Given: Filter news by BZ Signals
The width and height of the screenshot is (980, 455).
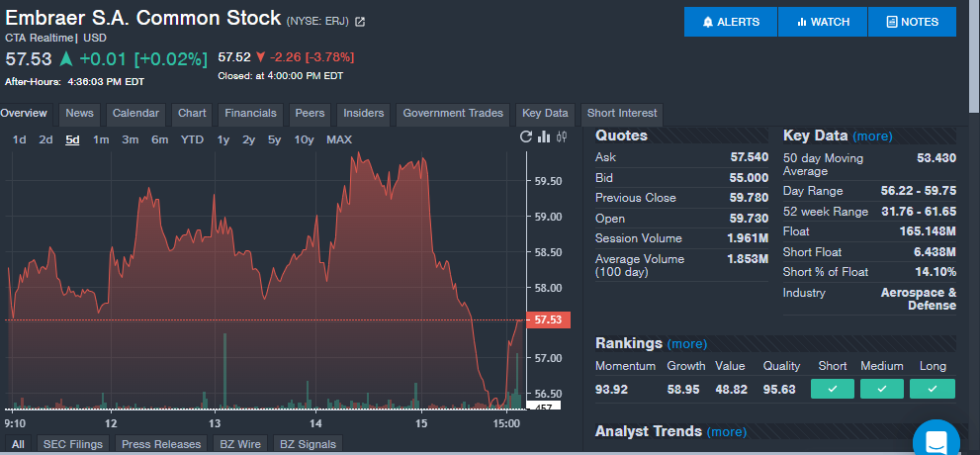Looking at the screenshot, I should pyautogui.click(x=308, y=444).
